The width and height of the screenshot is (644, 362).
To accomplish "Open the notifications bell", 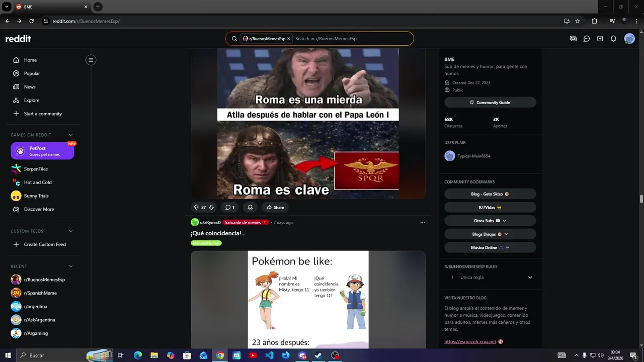I will [x=613, y=39].
